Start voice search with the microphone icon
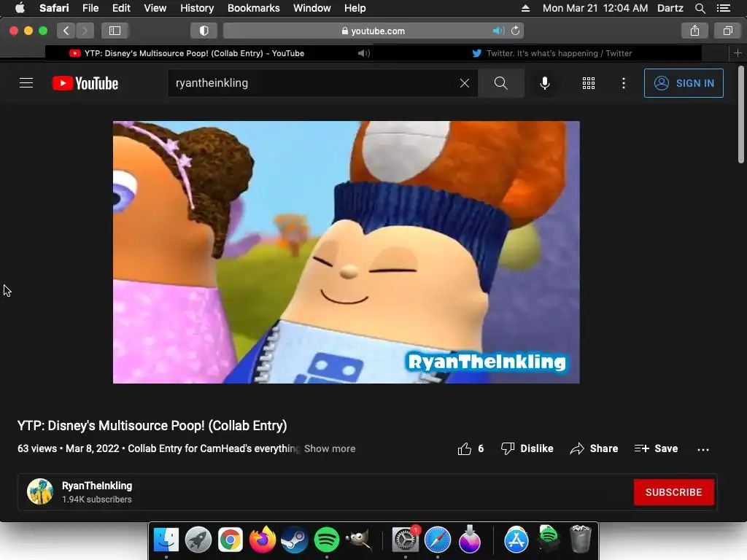The width and height of the screenshot is (747, 560). 544,83
